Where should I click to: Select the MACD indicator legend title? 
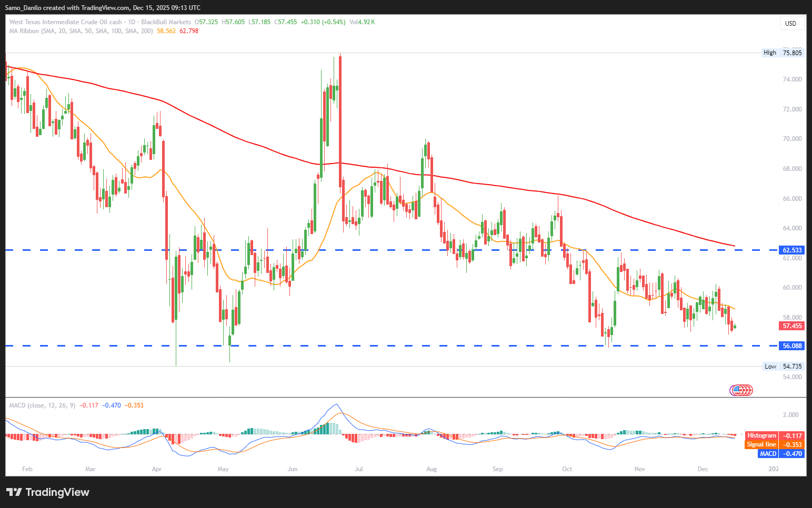coord(42,405)
